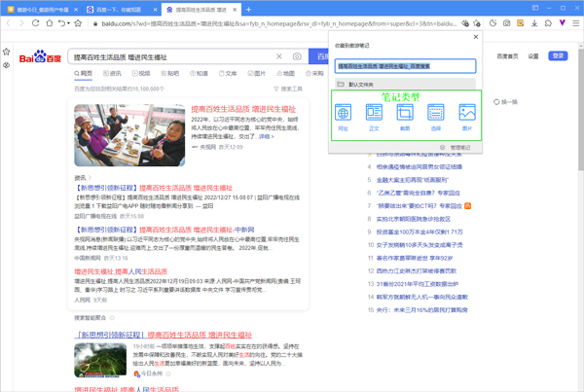Open the news result thumbnail image
This screenshot has height=392, width=584.
115,134
